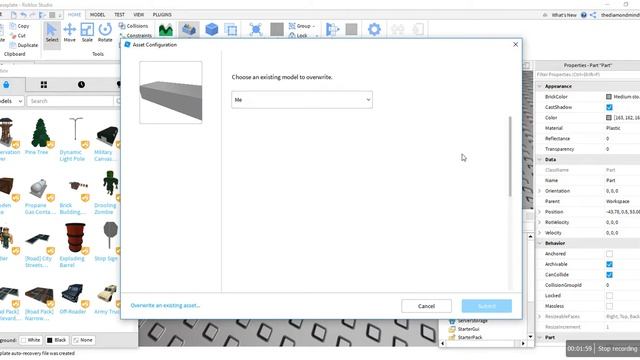Click Cancel in Asset Configuration dialog
Screen dimensions: 640x360
tap(426, 306)
